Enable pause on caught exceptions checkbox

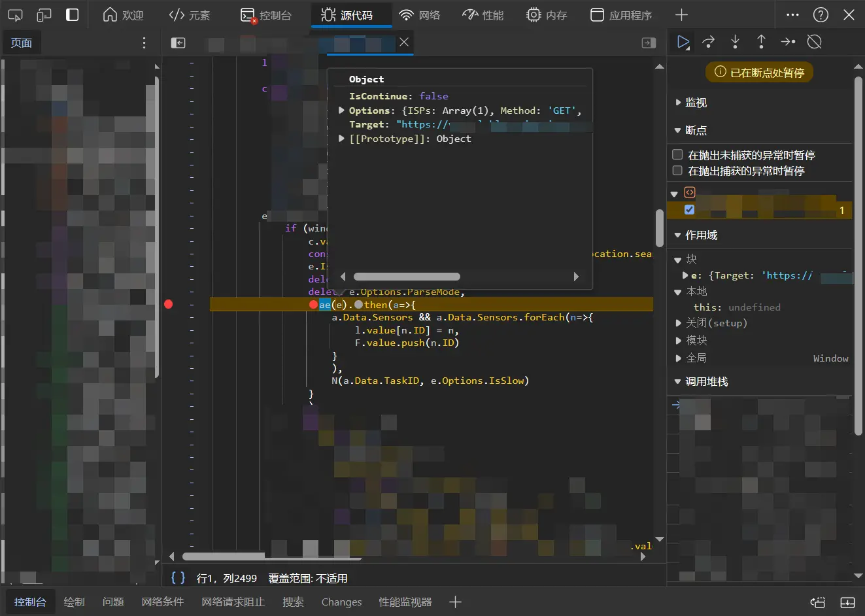677,171
